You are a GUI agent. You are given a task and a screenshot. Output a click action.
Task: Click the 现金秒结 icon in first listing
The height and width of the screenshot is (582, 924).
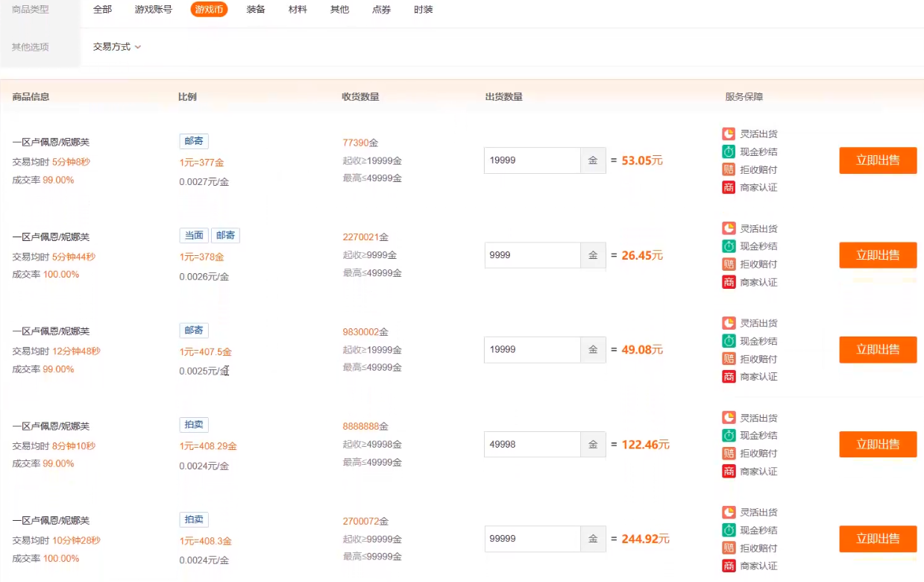(x=729, y=152)
